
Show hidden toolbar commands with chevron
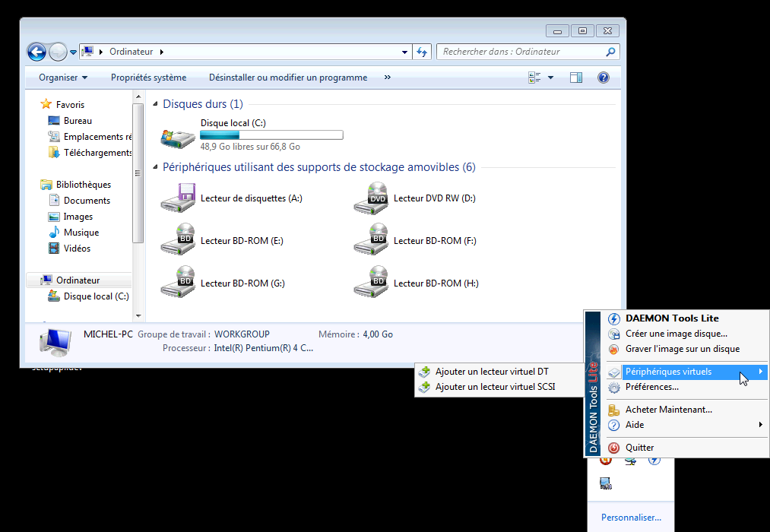[x=388, y=78]
